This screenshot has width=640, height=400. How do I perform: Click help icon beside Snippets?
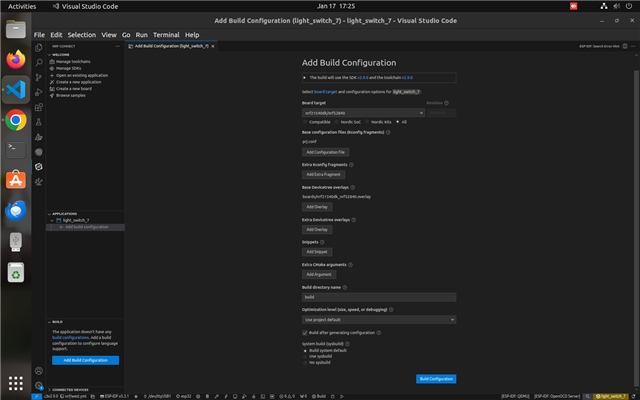(322, 242)
